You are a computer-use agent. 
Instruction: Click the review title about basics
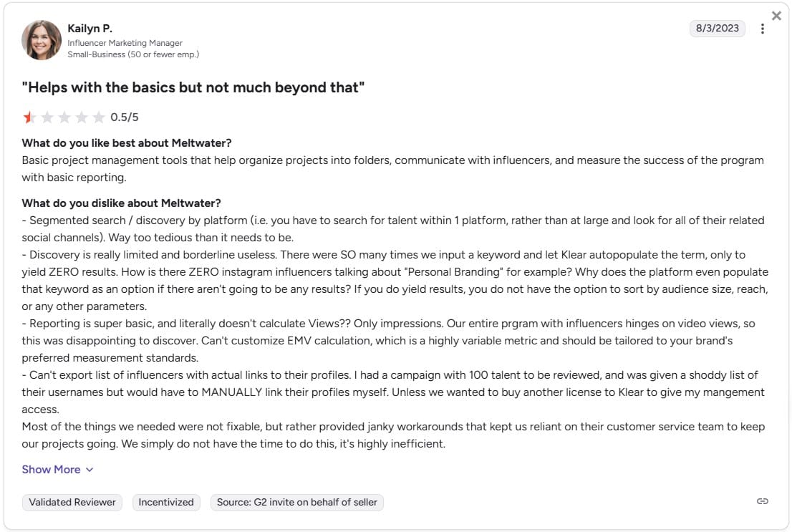pos(193,87)
